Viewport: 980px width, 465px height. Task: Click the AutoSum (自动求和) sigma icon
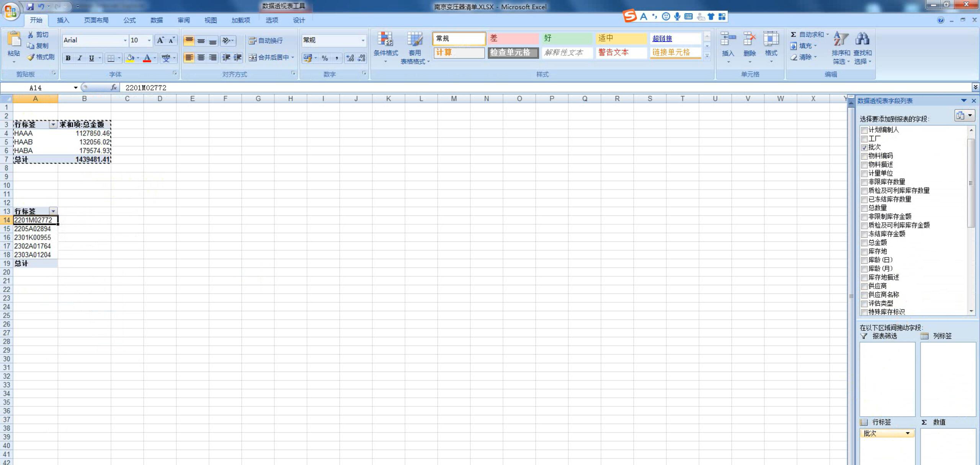tap(794, 34)
